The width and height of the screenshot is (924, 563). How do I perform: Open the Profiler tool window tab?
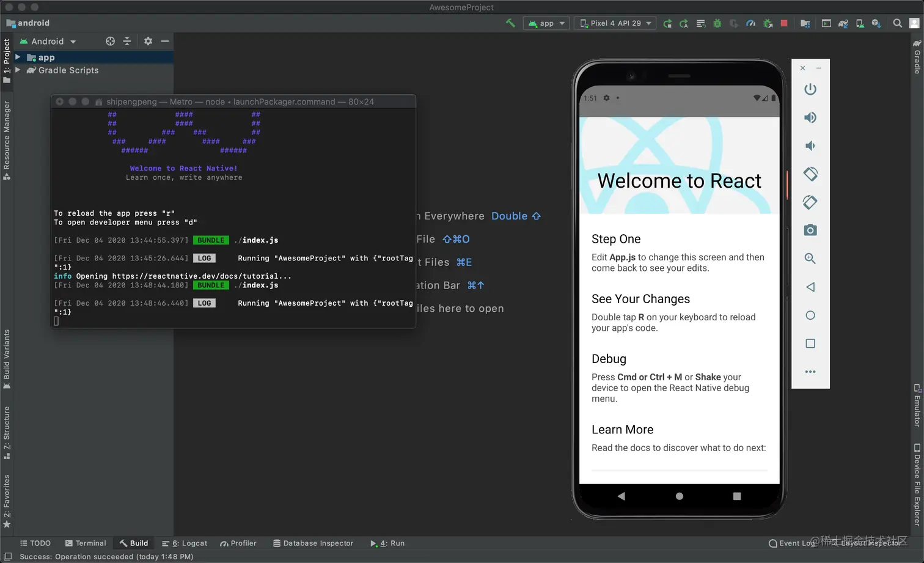click(x=238, y=543)
